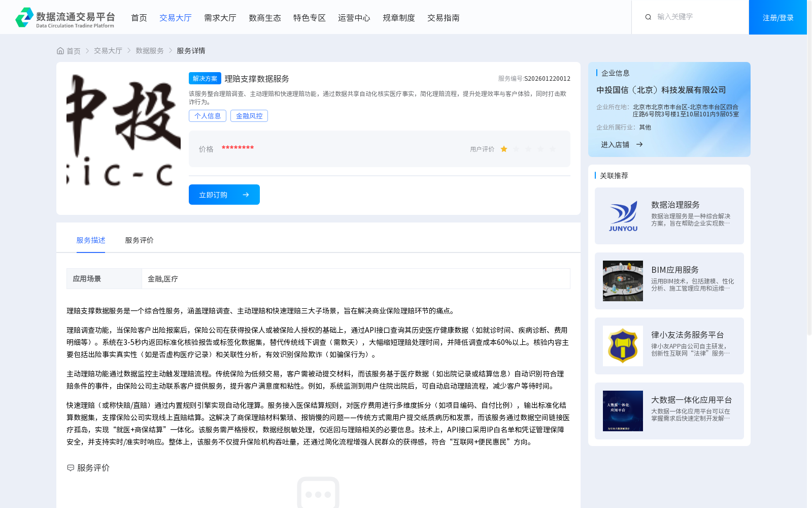Click the 企业信息 section heading

click(x=616, y=73)
